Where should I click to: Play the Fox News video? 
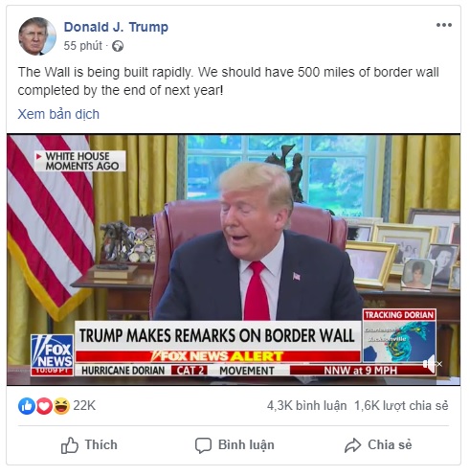pyautogui.click(x=234, y=260)
